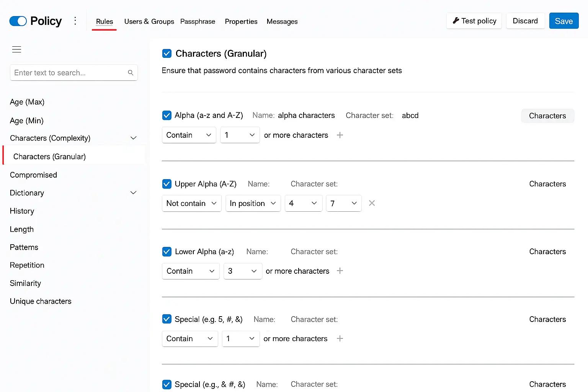Uncheck the Characters (Granular) checkbox
The width and height of the screenshot is (588, 392).
(167, 54)
